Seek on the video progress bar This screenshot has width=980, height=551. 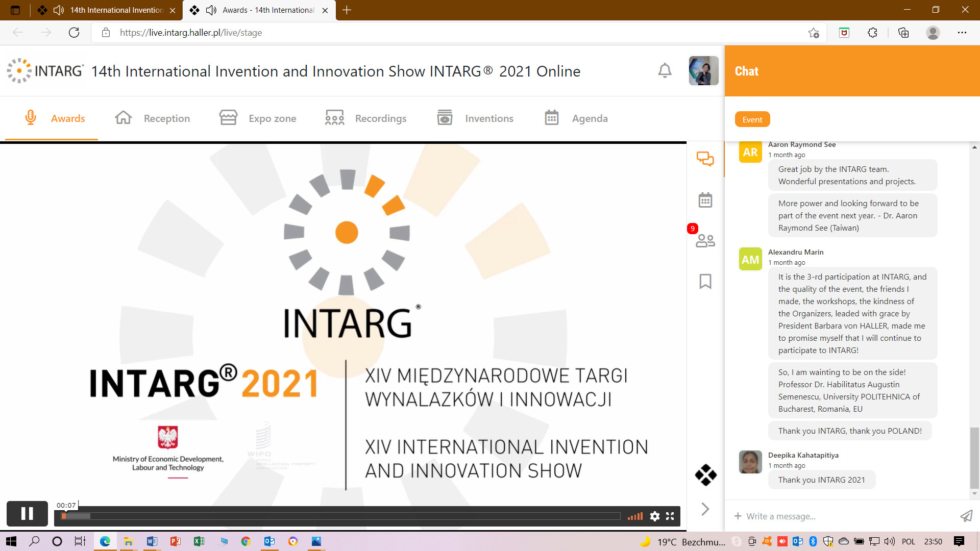(x=340, y=516)
